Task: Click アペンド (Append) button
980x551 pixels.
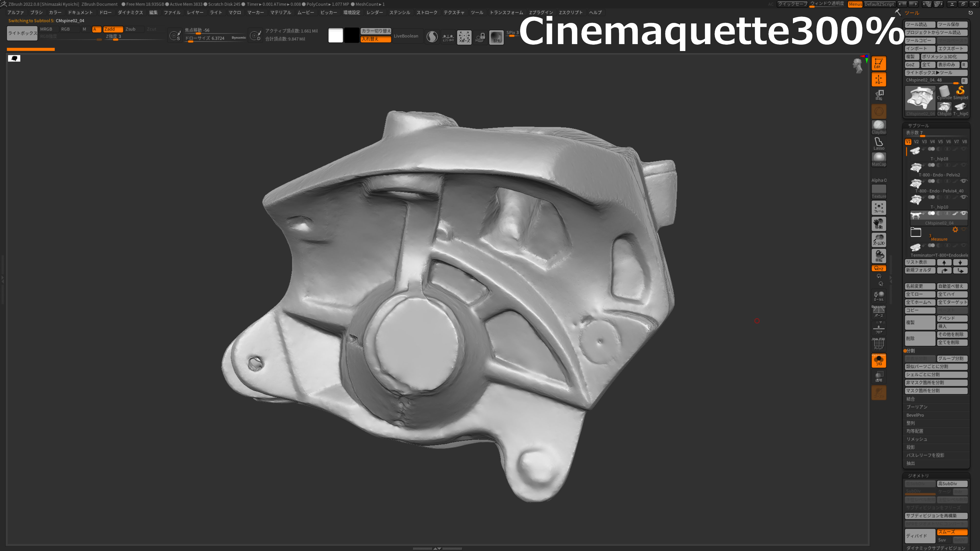Action: coord(952,318)
